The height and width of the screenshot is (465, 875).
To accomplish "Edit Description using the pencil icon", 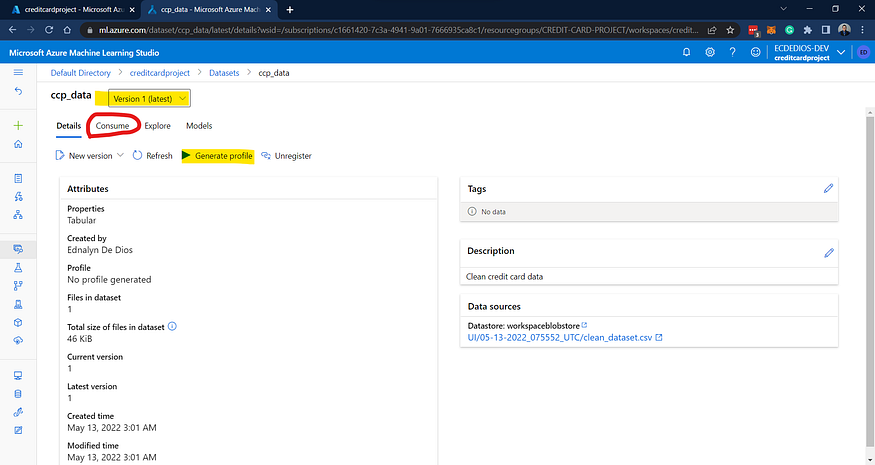I will click(829, 253).
